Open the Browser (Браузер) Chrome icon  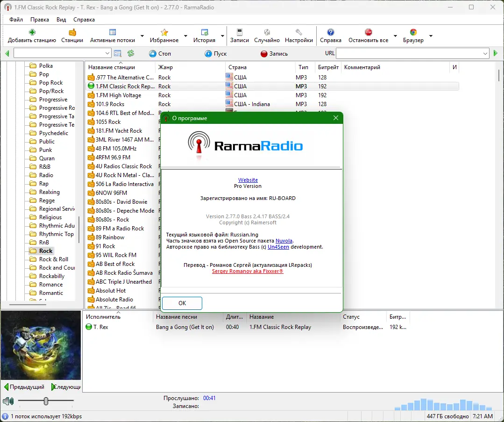413,32
